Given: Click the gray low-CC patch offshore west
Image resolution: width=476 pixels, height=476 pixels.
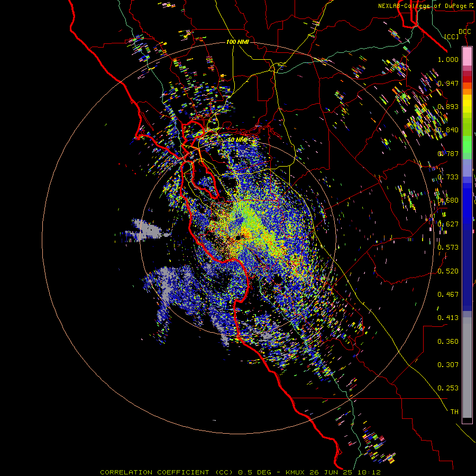Looking at the screenshot, I should pos(149,230).
